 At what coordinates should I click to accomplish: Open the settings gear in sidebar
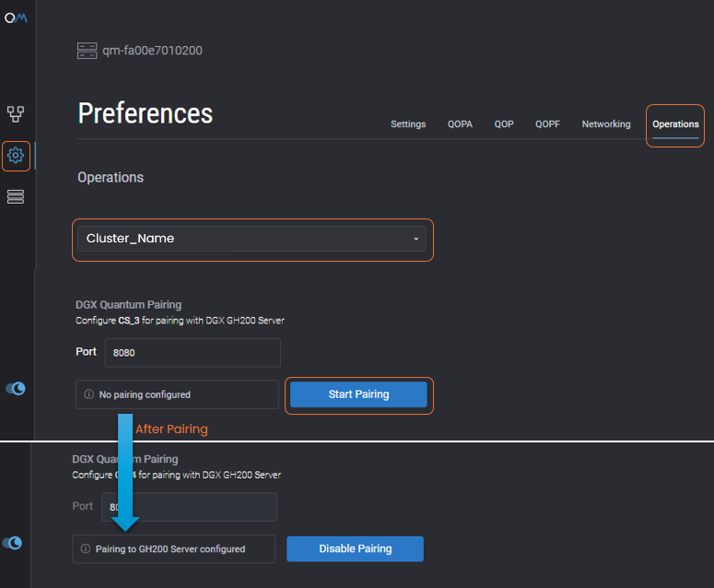point(16,156)
